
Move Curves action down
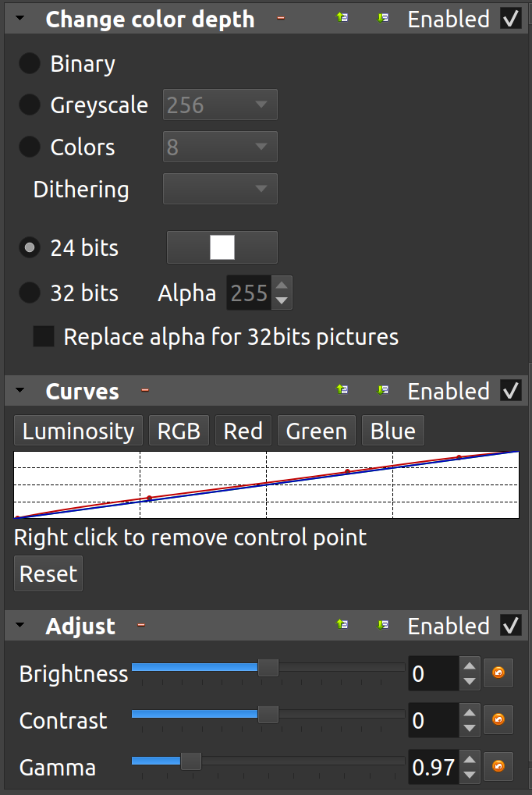coord(382,389)
